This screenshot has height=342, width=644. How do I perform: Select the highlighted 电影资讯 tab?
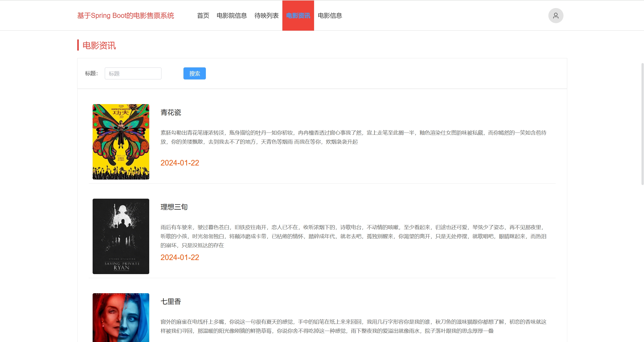(x=298, y=16)
